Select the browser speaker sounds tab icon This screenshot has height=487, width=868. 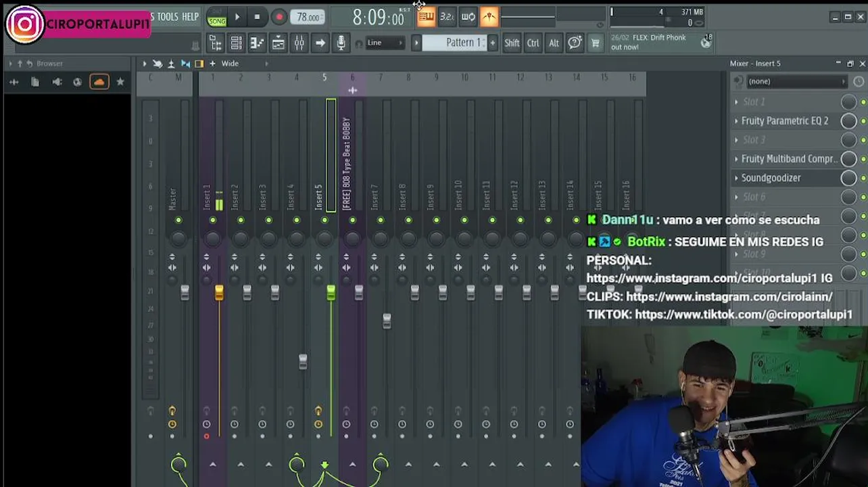(x=57, y=82)
